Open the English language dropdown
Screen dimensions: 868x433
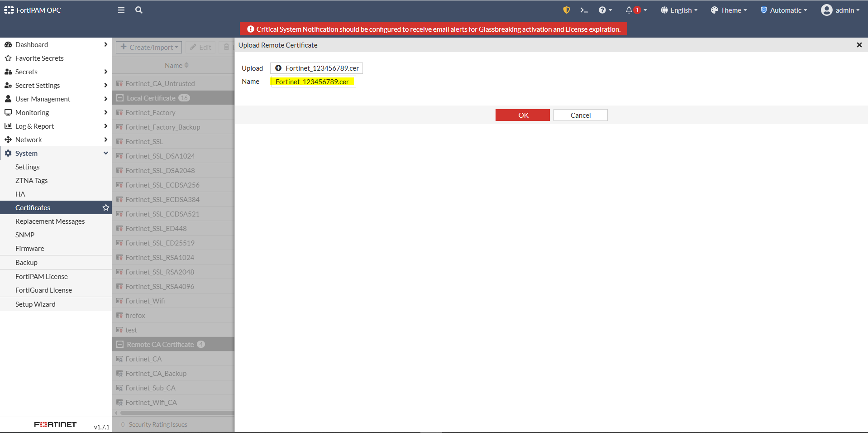point(679,10)
